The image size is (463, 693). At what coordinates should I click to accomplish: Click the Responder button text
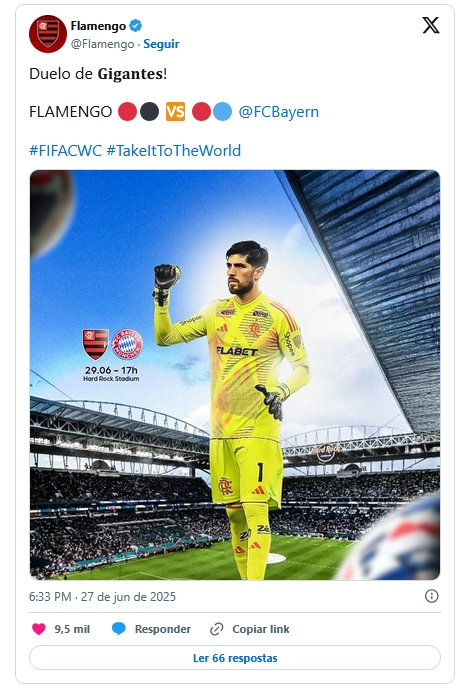163,629
